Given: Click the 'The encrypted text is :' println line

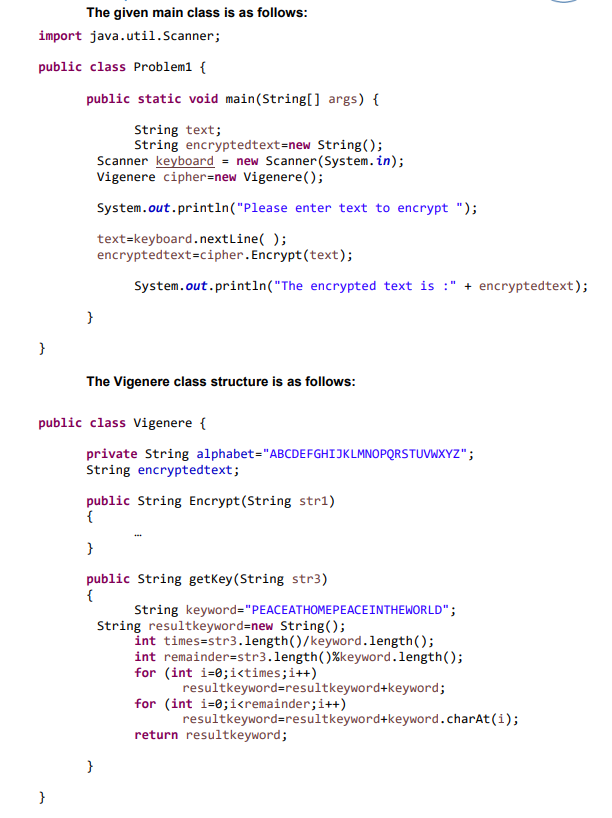Looking at the screenshot, I should click(x=361, y=286).
